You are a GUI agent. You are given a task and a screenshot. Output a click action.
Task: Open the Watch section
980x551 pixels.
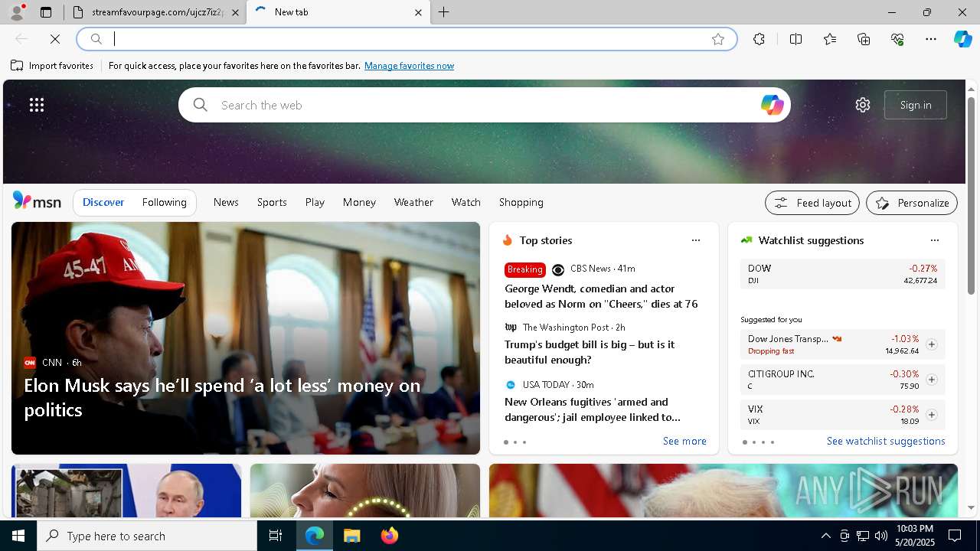(466, 202)
